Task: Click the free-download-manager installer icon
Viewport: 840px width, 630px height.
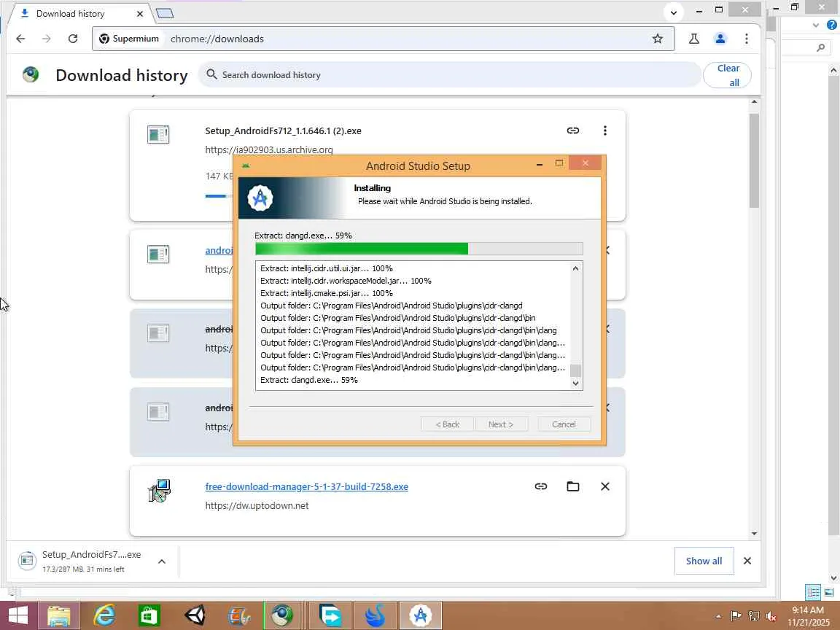Action: [159, 490]
